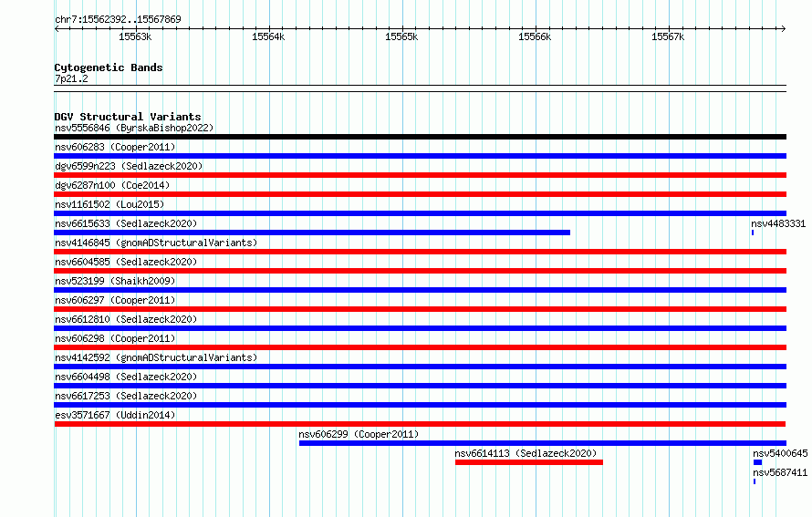Click the blue nsv6617253 variant bar

(x=420, y=405)
